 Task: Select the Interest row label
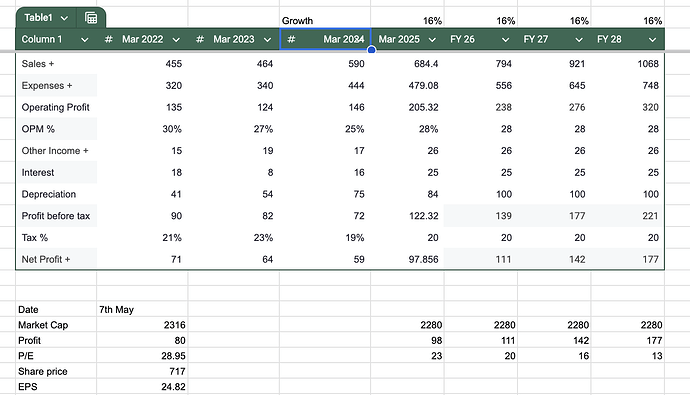point(38,172)
